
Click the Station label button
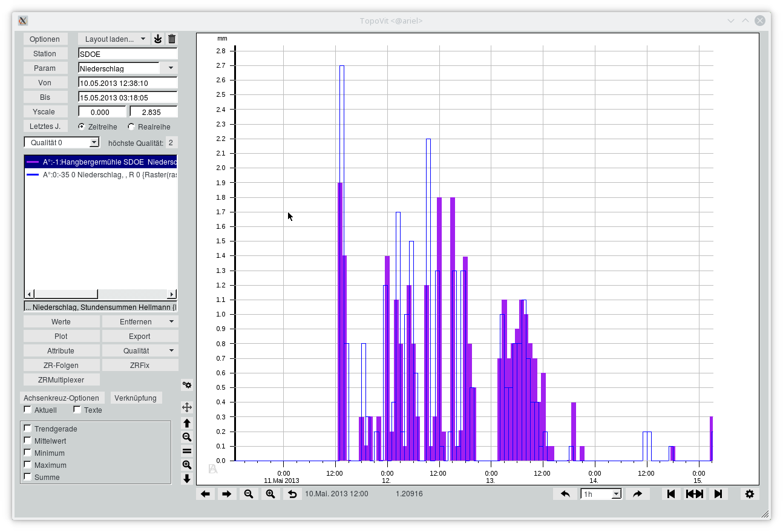[x=45, y=53]
